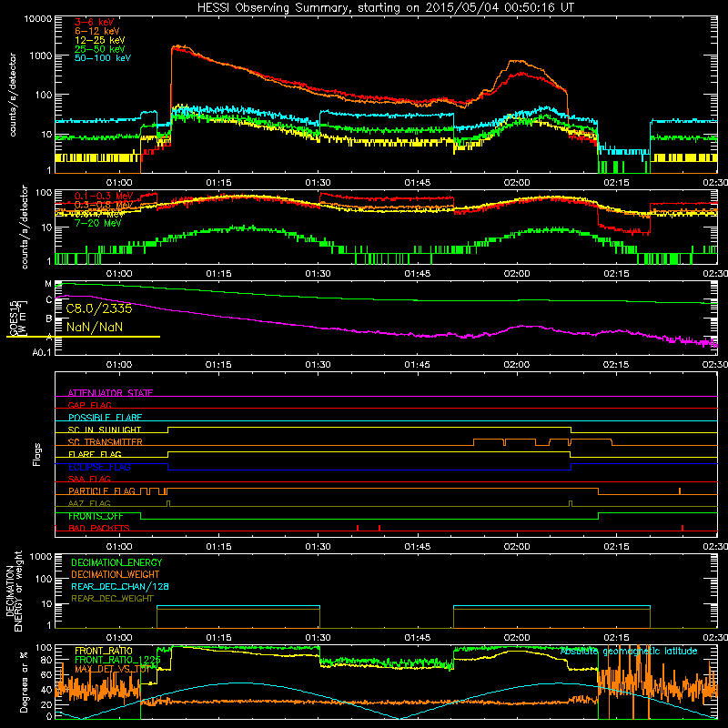Select the NaN/NaN annotation in GOES panel
Image resolution: width=728 pixels, height=728 pixels.
95,327
